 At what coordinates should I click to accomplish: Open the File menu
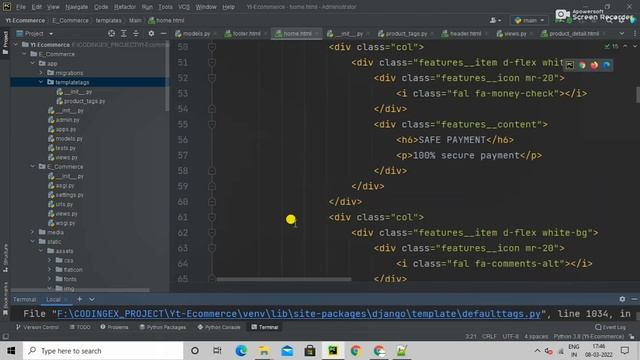pos(20,7)
